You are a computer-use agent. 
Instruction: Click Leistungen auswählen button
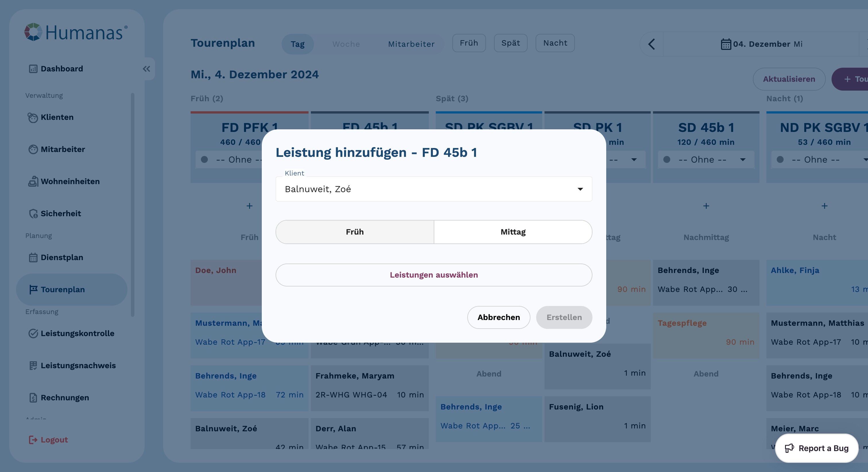(434, 275)
